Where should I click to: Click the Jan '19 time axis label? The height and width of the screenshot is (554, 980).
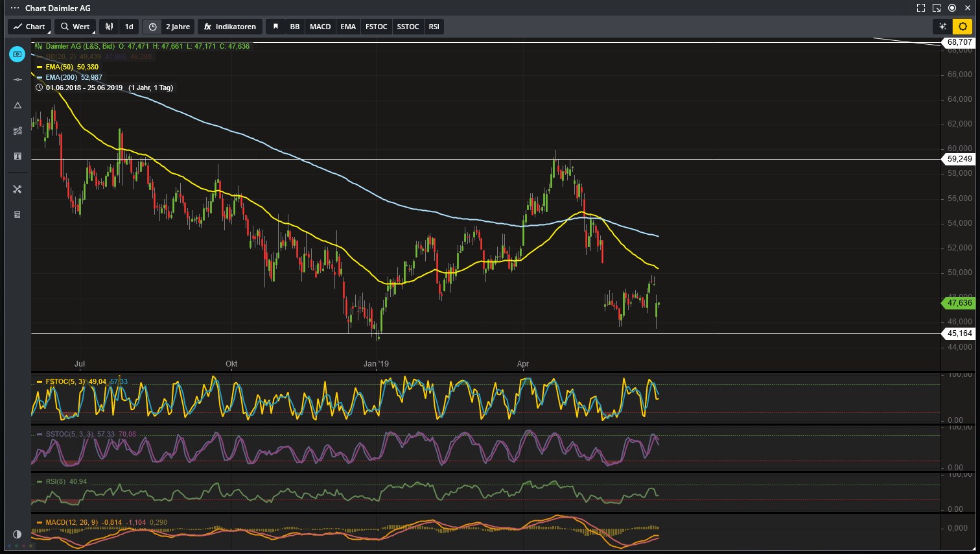[x=376, y=364]
